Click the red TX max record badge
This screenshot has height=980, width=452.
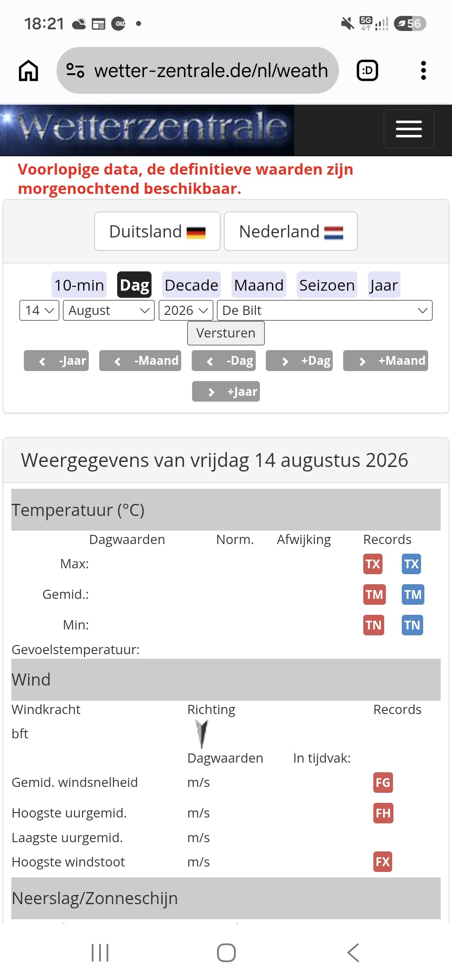point(372,564)
